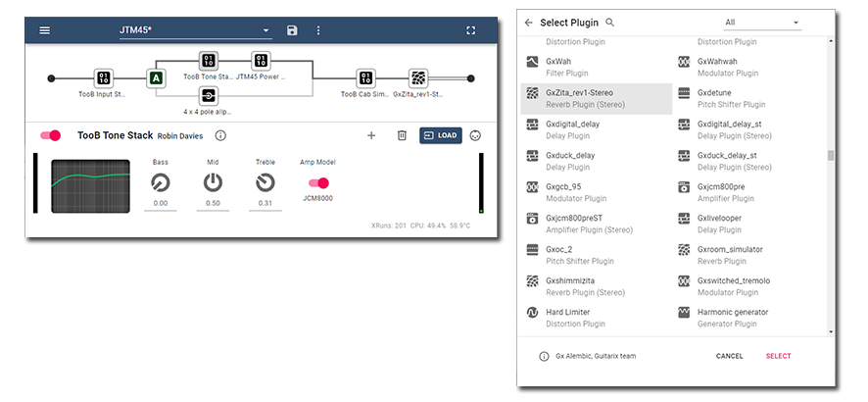This screenshot has height=402, width=868.
Task: Choose Gxdigital_delay_st stereo plugin
Action: pyautogui.click(x=747, y=130)
